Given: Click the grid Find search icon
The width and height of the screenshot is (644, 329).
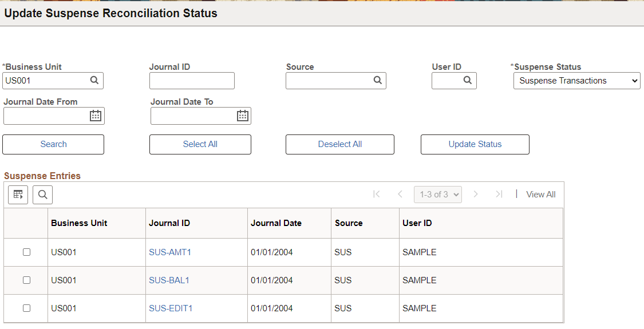Looking at the screenshot, I should coord(43,195).
